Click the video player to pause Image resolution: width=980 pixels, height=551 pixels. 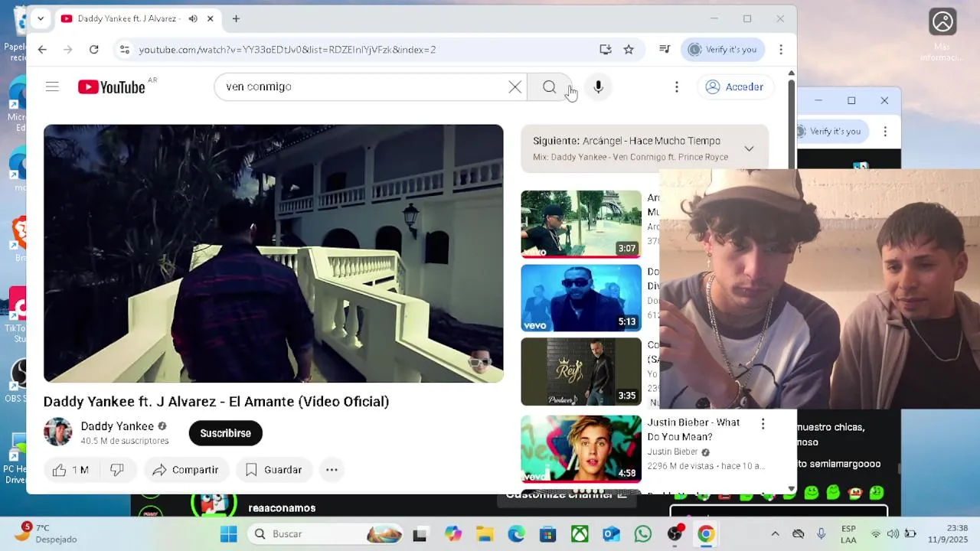[273, 253]
